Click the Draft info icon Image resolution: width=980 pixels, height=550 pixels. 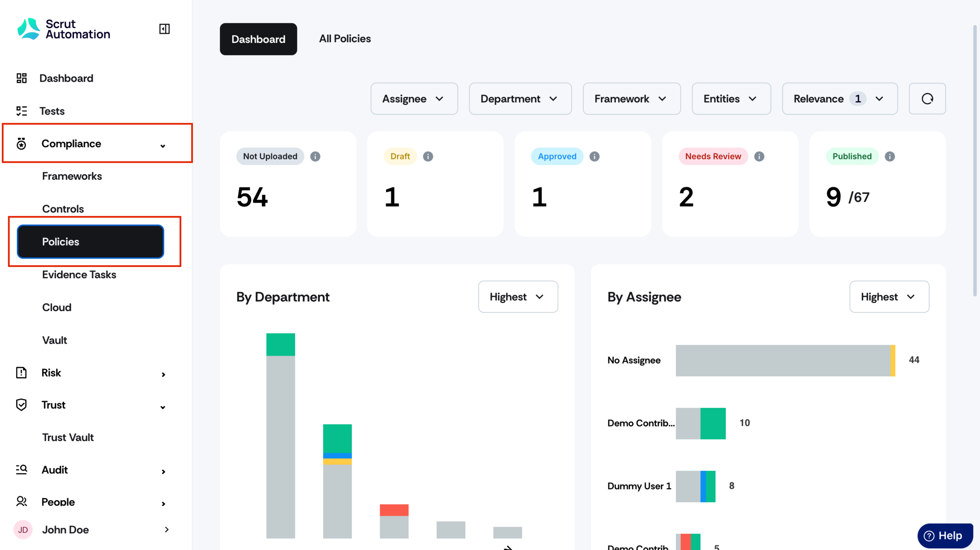pos(428,156)
